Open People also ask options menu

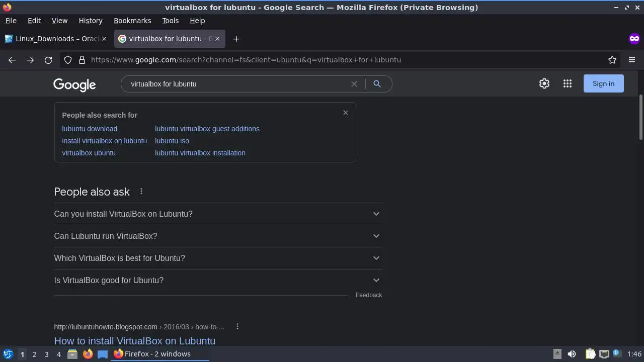[x=141, y=192]
